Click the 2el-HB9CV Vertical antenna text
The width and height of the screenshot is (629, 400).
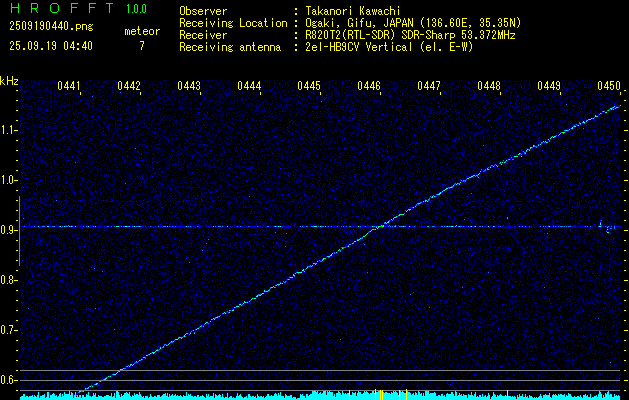[388, 47]
